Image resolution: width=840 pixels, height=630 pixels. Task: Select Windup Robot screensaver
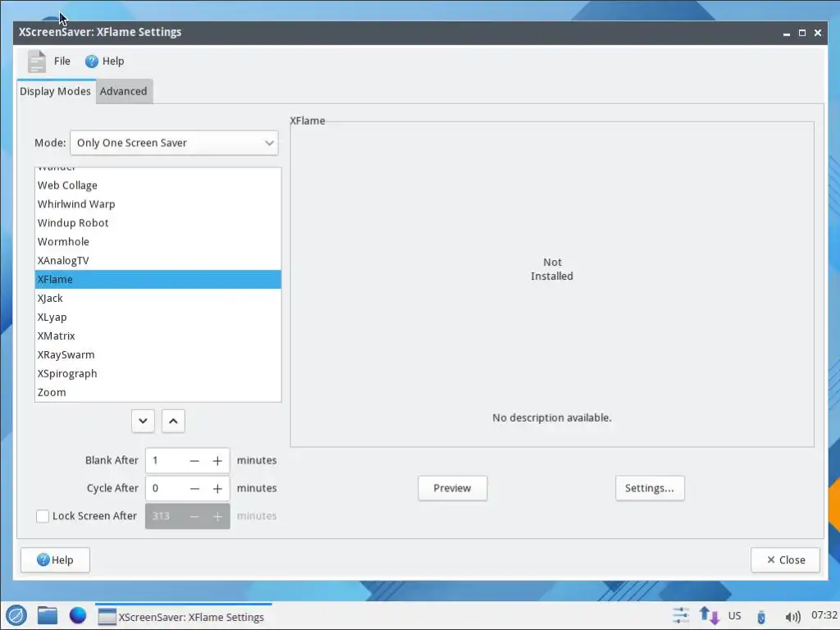(158, 223)
